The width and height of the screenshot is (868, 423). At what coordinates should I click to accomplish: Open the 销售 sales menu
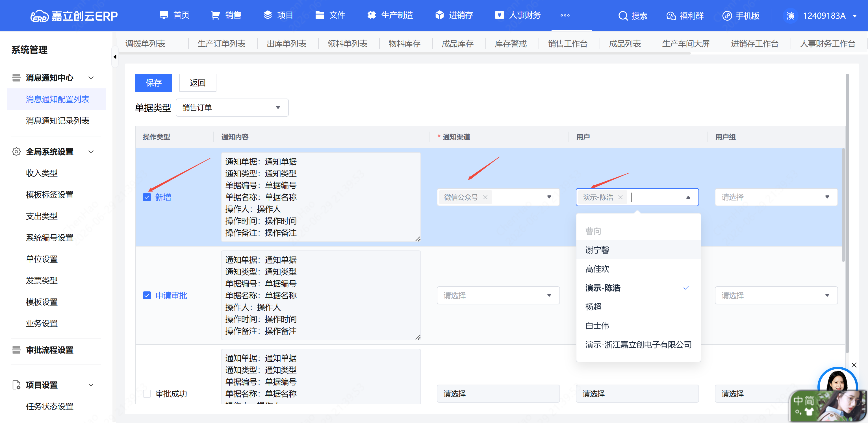(x=226, y=16)
